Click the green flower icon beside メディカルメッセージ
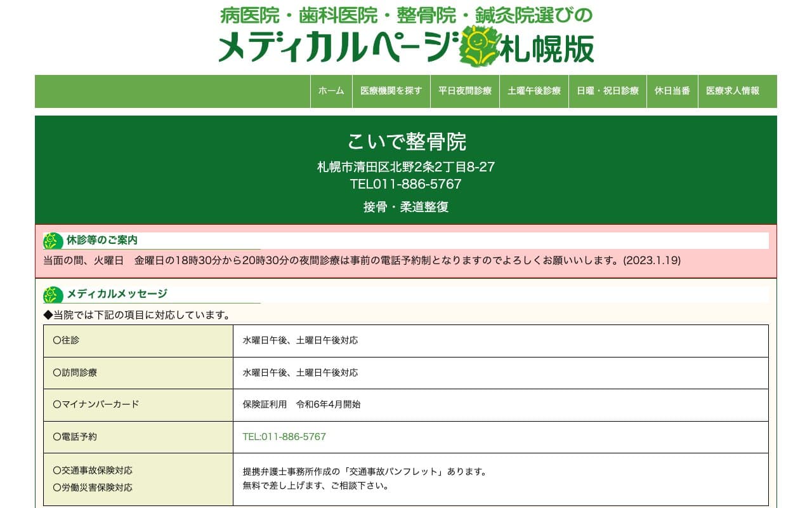The width and height of the screenshot is (812, 508). [x=49, y=293]
